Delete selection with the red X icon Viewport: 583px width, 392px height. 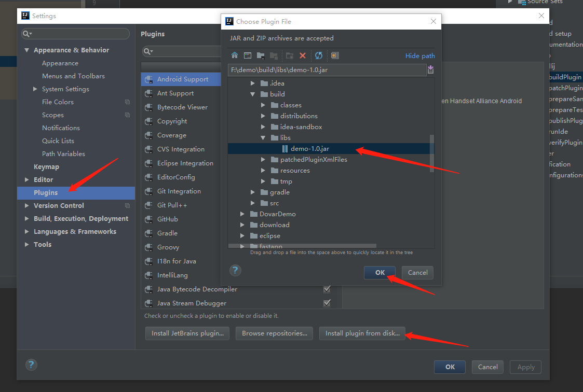(x=303, y=55)
